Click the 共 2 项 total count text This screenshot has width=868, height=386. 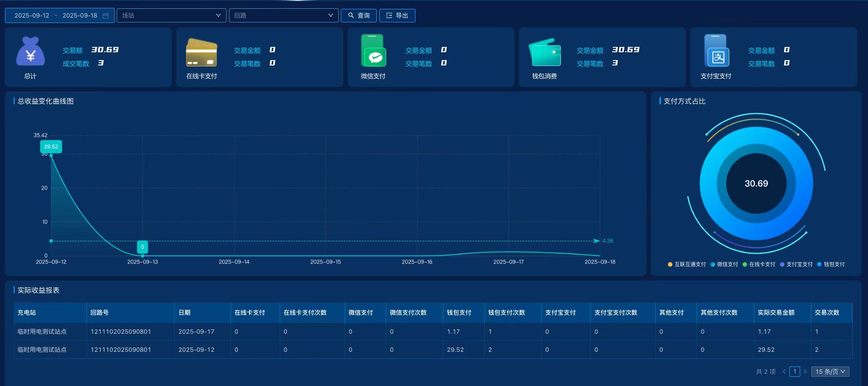coord(766,372)
